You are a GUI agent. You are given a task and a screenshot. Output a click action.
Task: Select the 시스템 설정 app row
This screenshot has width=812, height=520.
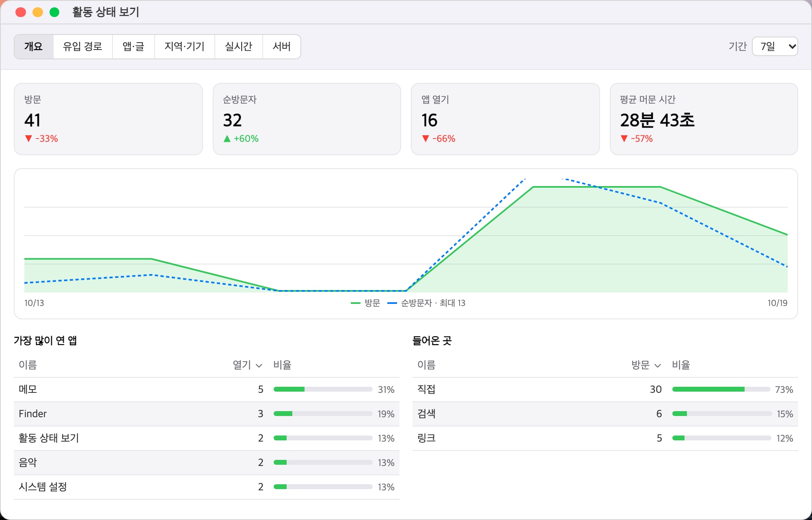point(207,487)
